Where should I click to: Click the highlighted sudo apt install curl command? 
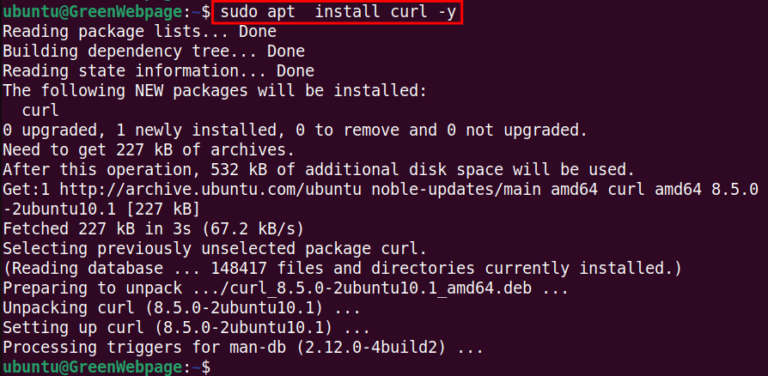337,12
